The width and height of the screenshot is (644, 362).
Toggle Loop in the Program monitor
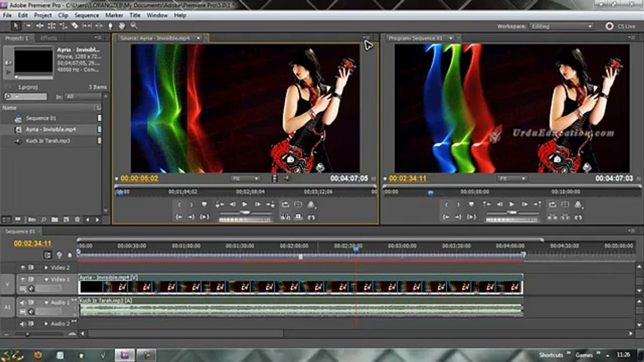tap(552, 204)
